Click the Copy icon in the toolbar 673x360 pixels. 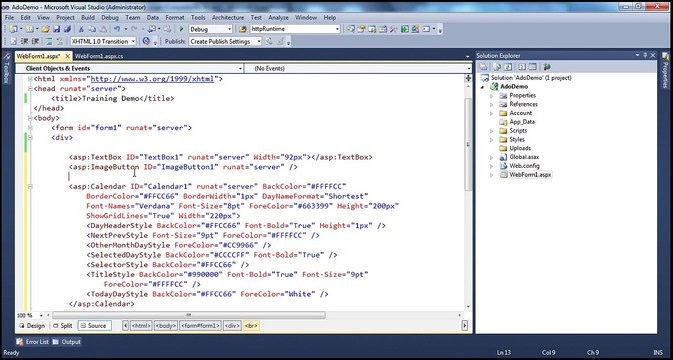[92, 29]
